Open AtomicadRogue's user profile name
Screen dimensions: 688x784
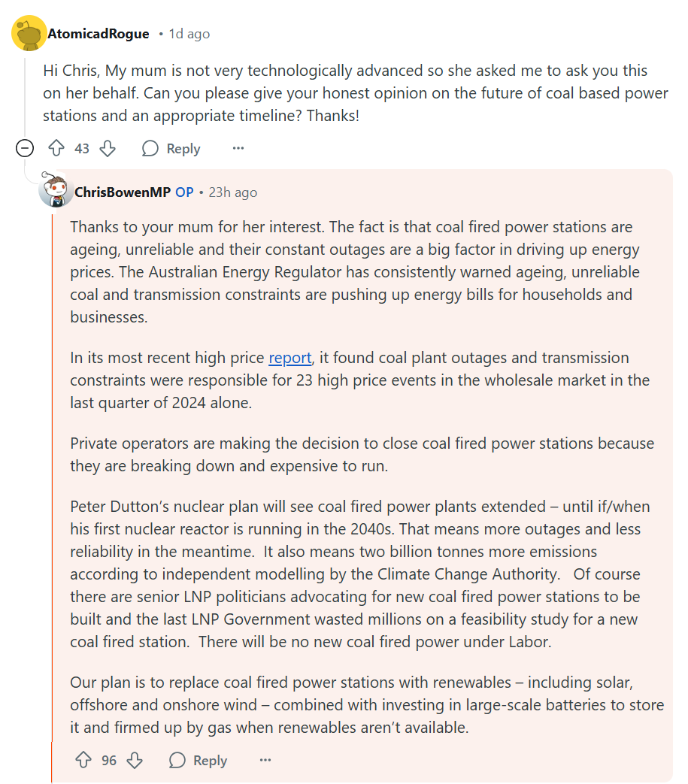click(99, 34)
